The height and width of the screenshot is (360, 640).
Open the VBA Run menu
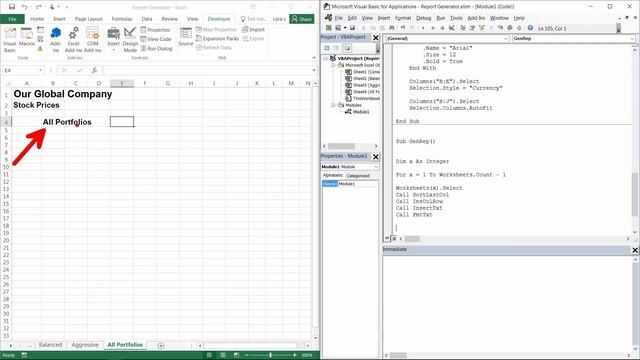coord(441,18)
